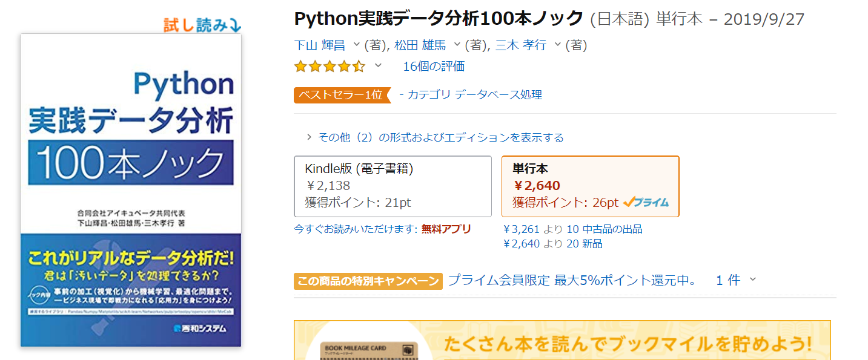
Task: Select the Kindle版 (電子書籍) format option
Action: pos(393,186)
